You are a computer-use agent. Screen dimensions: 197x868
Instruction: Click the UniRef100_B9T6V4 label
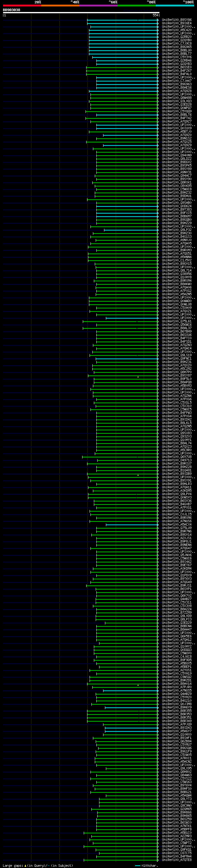pos(177,785)
